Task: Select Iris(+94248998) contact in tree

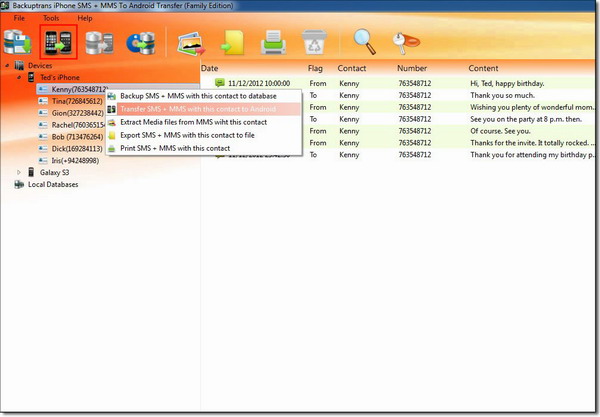Action: click(x=75, y=161)
